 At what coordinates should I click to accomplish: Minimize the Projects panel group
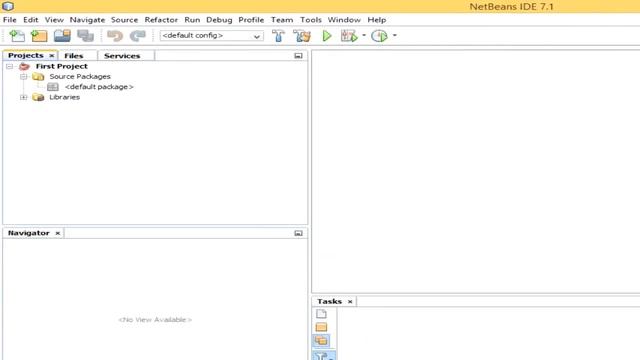(298, 56)
